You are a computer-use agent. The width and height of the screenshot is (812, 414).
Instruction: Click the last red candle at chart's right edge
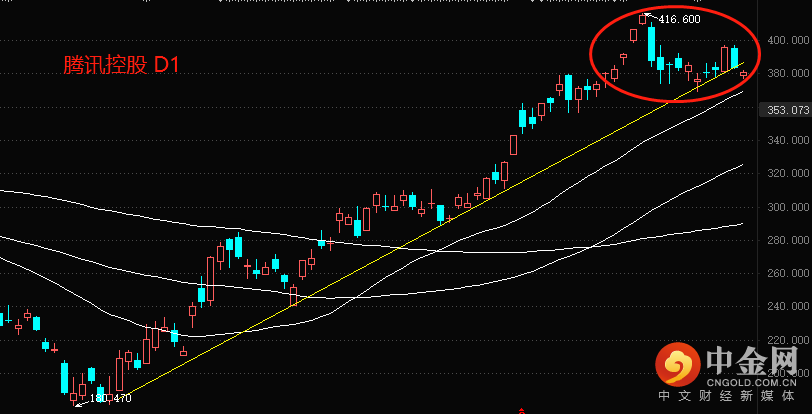click(x=743, y=73)
